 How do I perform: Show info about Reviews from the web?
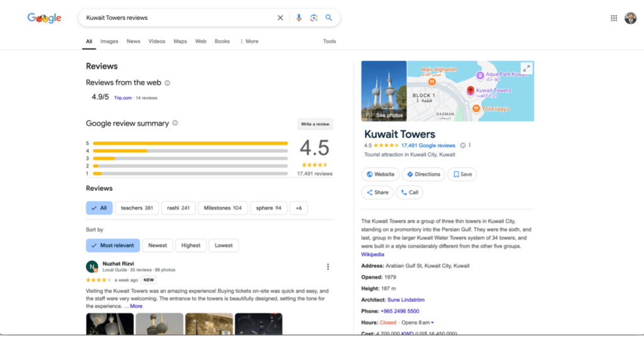click(x=167, y=83)
